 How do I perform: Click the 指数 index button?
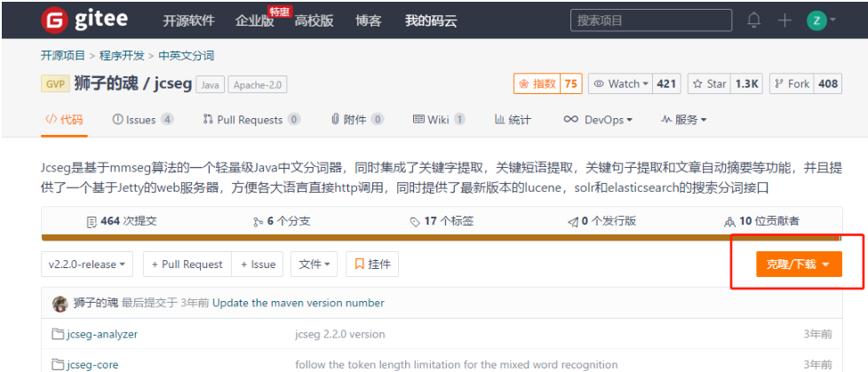coord(537,83)
